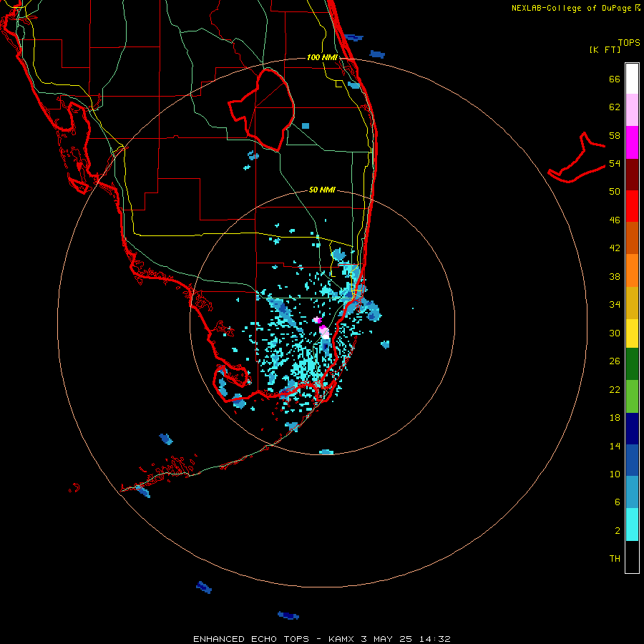This screenshot has width=644, height=644.
Task: Click the TH legend label
Action: (x=615, y=559)
